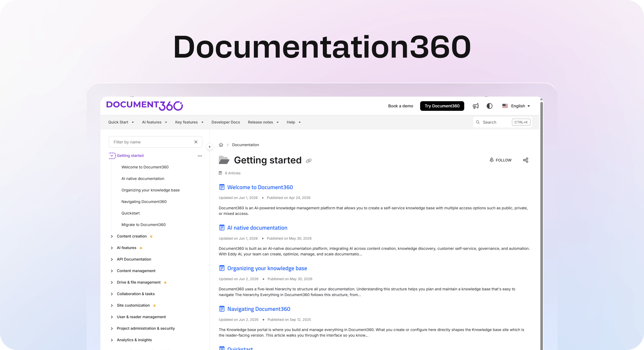Click the Book a demo link
The height and width of the screenshot is (350, 644).
[401, 106]
